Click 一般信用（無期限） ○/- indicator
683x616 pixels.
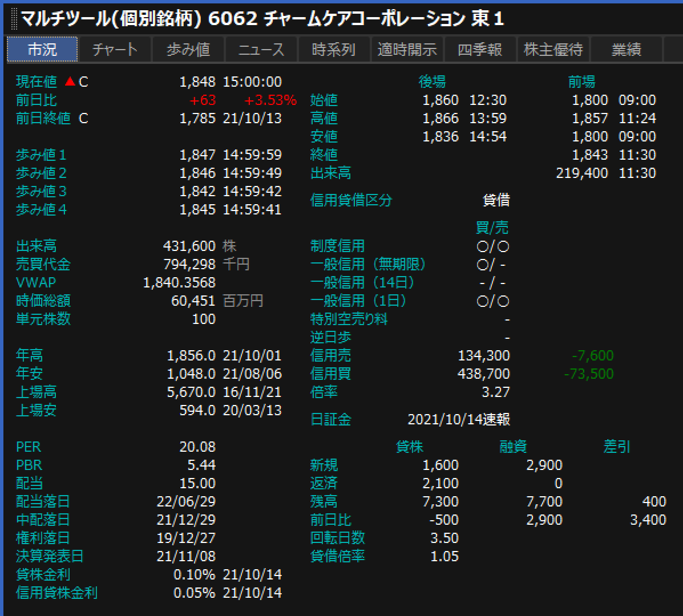[x=491, y=265]
